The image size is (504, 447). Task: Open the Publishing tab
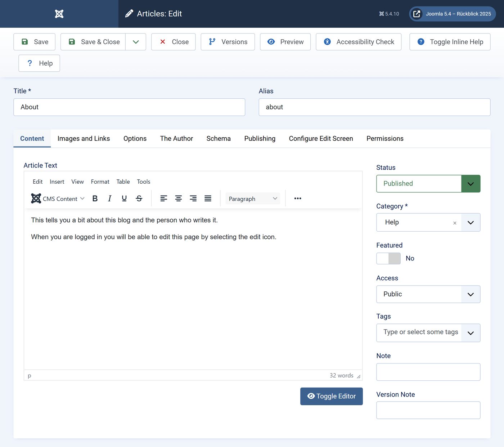[x=260, y=139]
